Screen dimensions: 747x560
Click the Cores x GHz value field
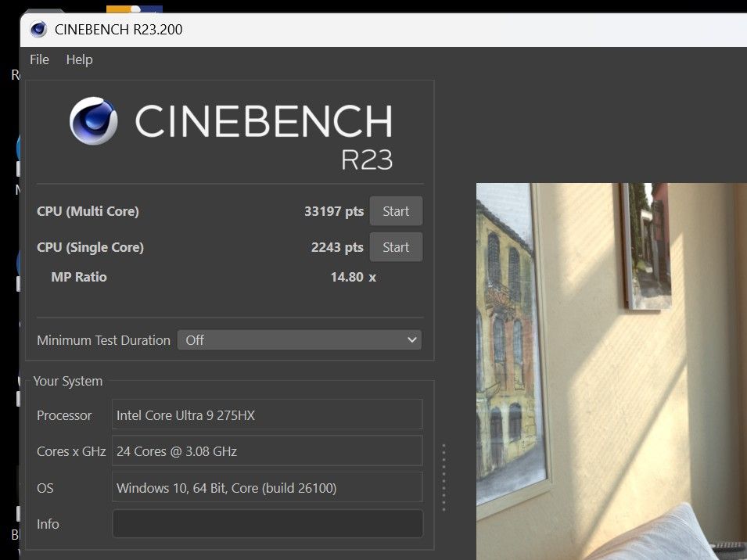[267, 451]
